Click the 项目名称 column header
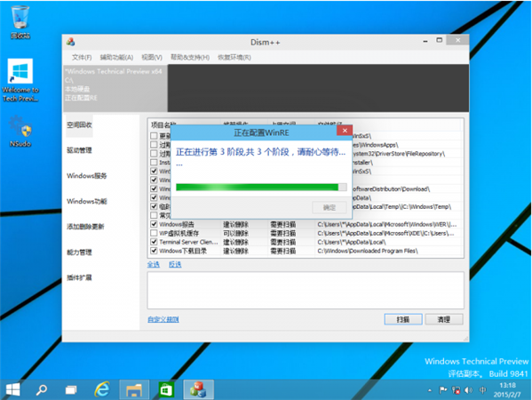Image resolution: width=532 pixels, height=400 pixels. (164, 124)
